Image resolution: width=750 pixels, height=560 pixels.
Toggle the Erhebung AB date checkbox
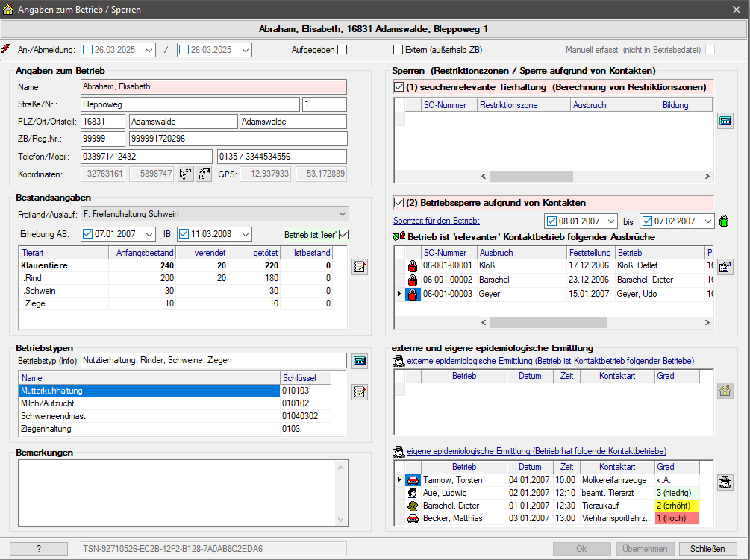87,234
